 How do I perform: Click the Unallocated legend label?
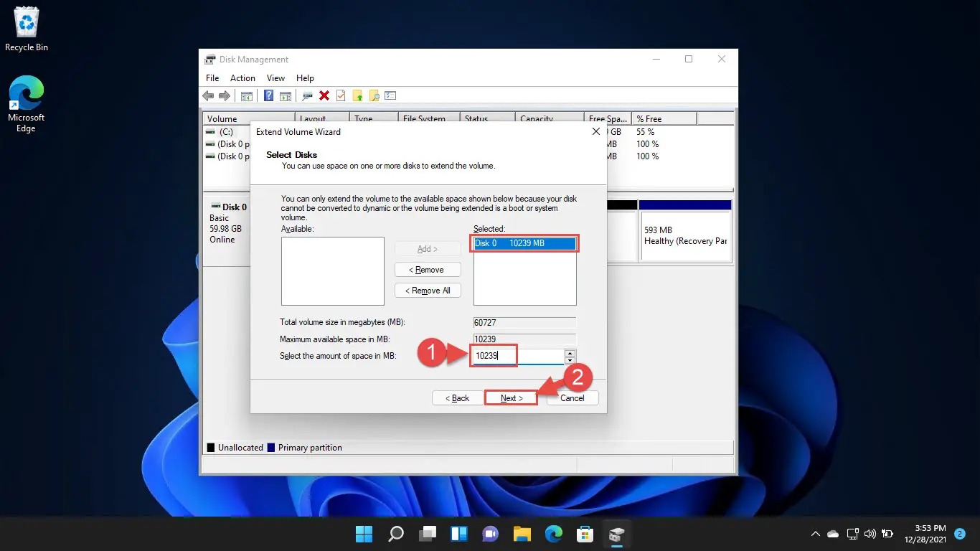coord(240,448)
